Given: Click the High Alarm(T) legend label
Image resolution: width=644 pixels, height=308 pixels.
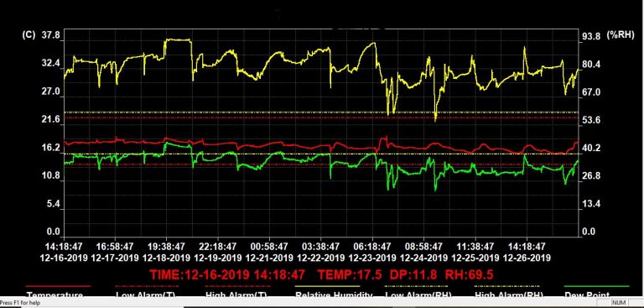Looking at the screenshot, I should coord(236,295).
